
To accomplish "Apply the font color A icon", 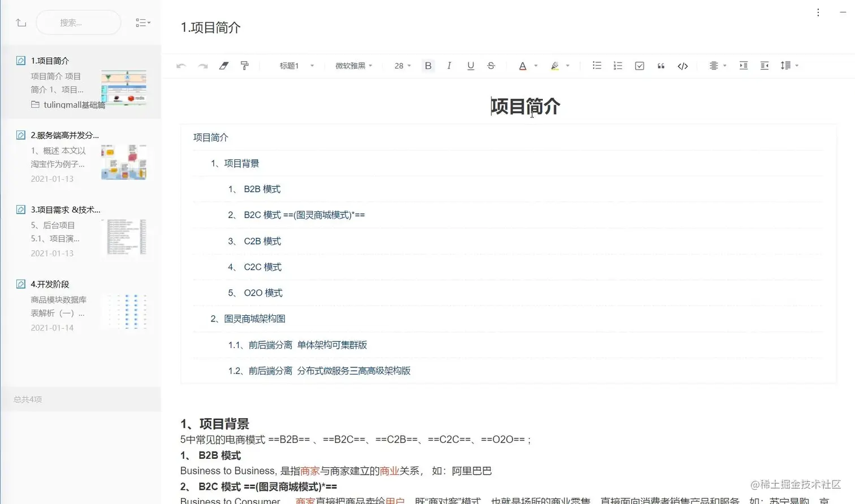I will pyautogui.click(x=522, y=66).
